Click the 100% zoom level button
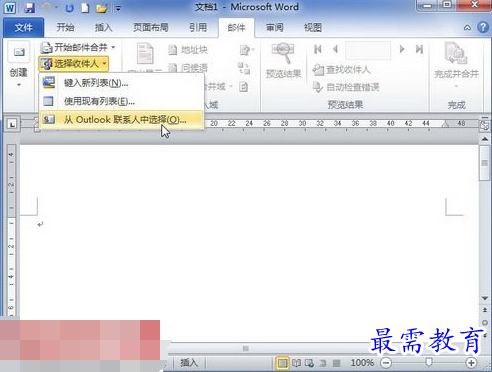This screenshot has width=492, height=372. [362, 363]
